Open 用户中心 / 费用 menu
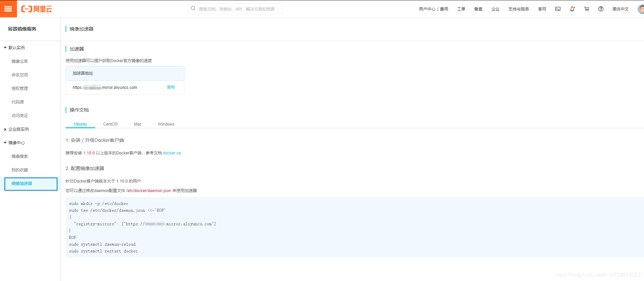 point(433,9)
